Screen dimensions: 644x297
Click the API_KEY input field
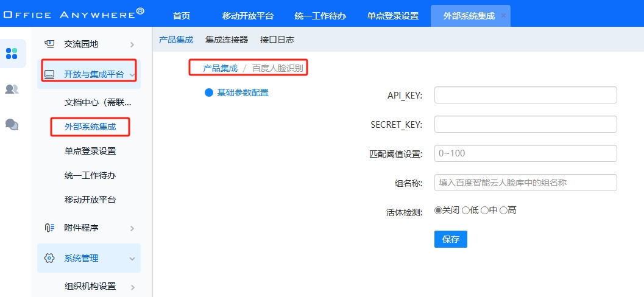tap(525, 96)
